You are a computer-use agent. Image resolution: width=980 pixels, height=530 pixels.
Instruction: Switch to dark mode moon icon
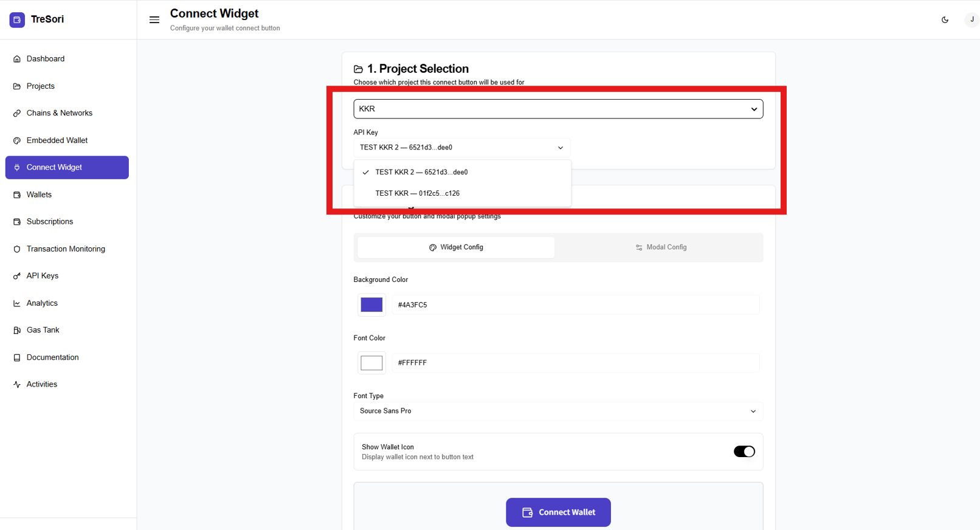tap(945, 19)
